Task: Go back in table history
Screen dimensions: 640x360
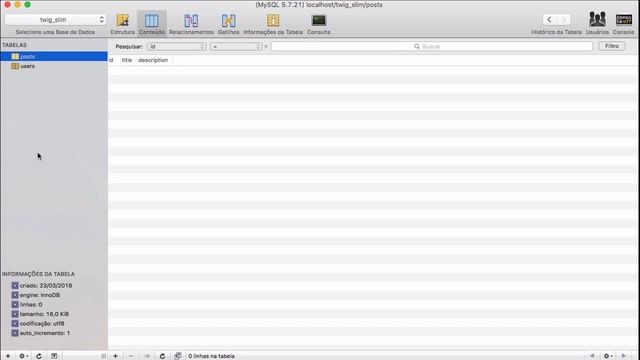Action: click(x=549, y=19)
